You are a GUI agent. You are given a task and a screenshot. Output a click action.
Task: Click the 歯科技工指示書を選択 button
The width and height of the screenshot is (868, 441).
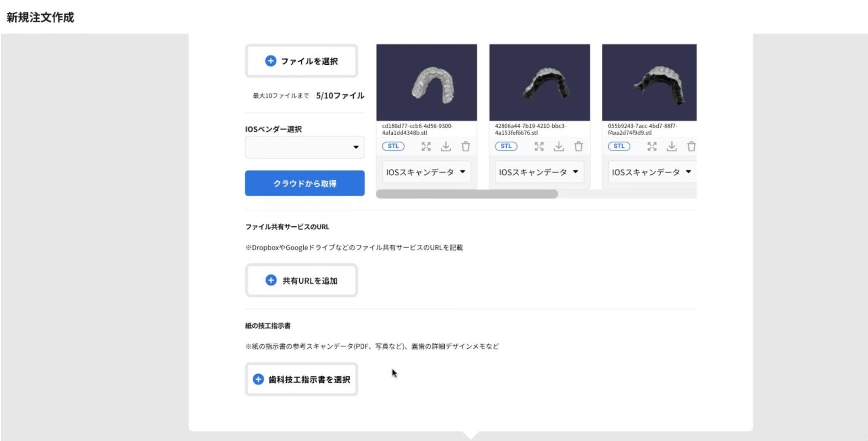pos(301,379)
